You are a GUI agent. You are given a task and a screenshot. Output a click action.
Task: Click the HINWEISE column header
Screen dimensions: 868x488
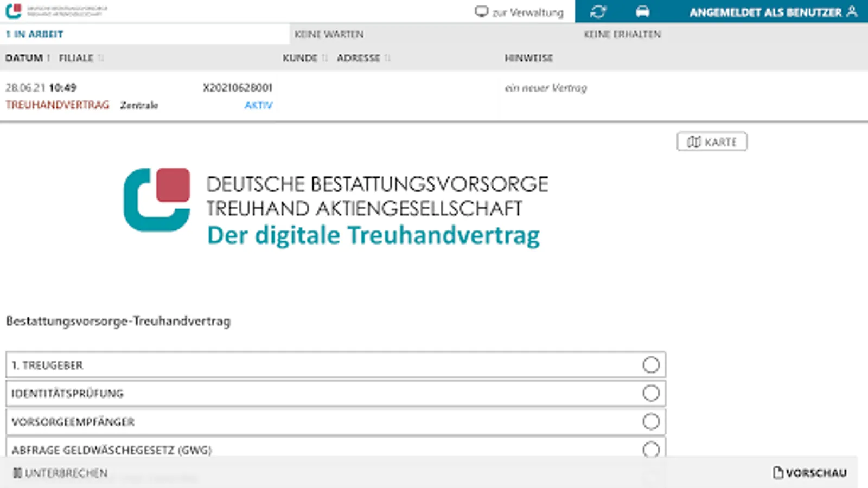point(529,58)
